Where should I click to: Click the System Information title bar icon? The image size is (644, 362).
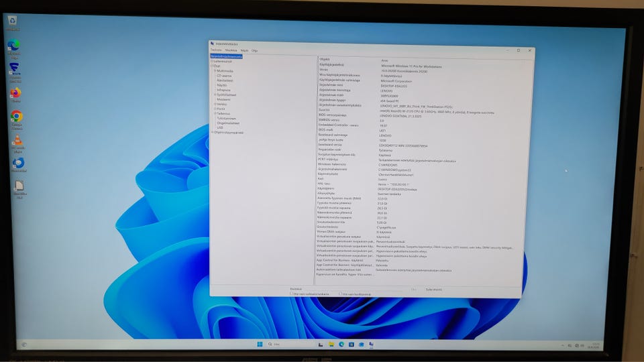pyautogui.click(x=213, y=44)
